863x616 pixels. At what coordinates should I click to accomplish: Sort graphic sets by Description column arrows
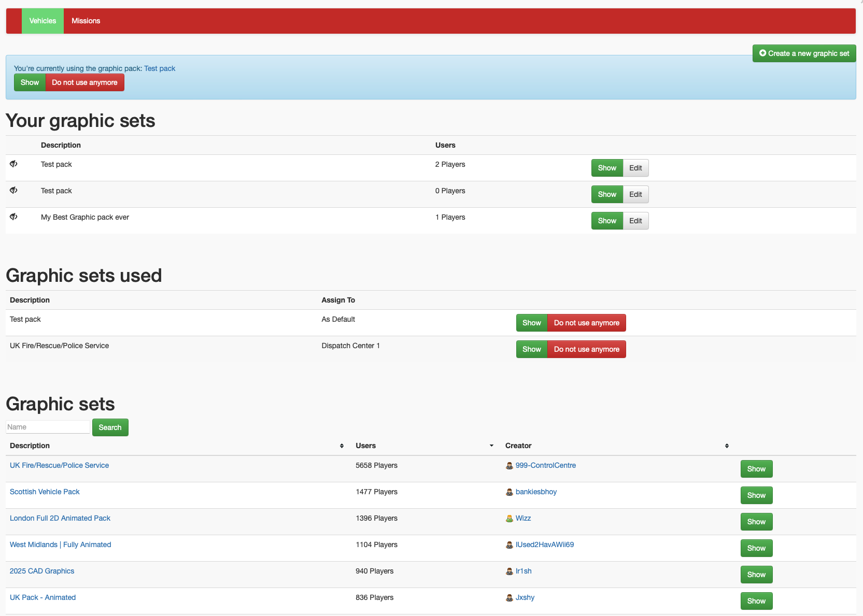pyautogui.click(x=342, y=446)
